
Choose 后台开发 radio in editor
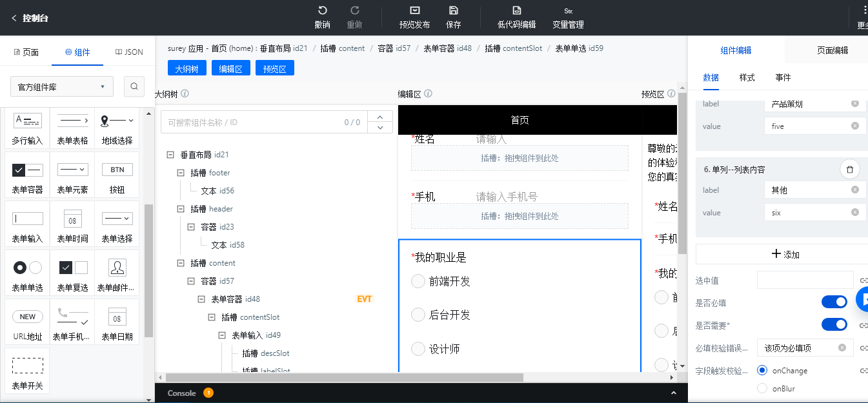point(418,315)
